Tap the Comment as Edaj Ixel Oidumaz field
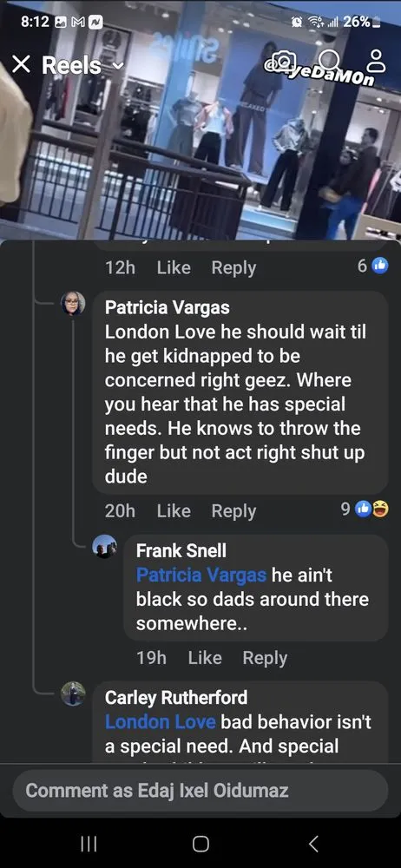Image resolution: width=401 pixels, height=868 pixels. coord(200,790)
